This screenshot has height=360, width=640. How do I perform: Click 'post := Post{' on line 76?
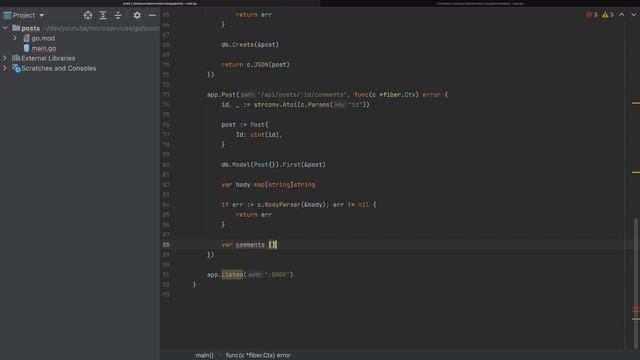tap(245, 124)
